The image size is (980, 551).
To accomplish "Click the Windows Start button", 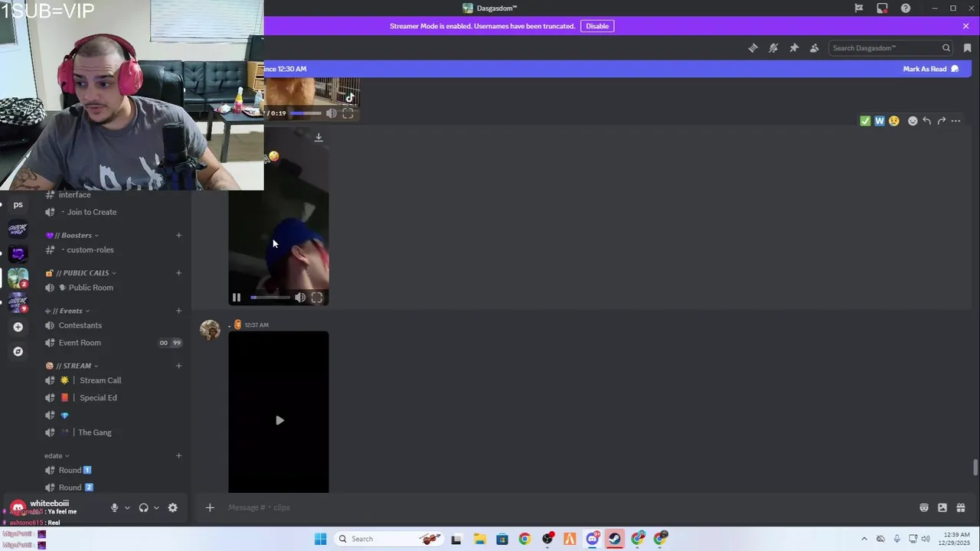I will coord(320,539).
